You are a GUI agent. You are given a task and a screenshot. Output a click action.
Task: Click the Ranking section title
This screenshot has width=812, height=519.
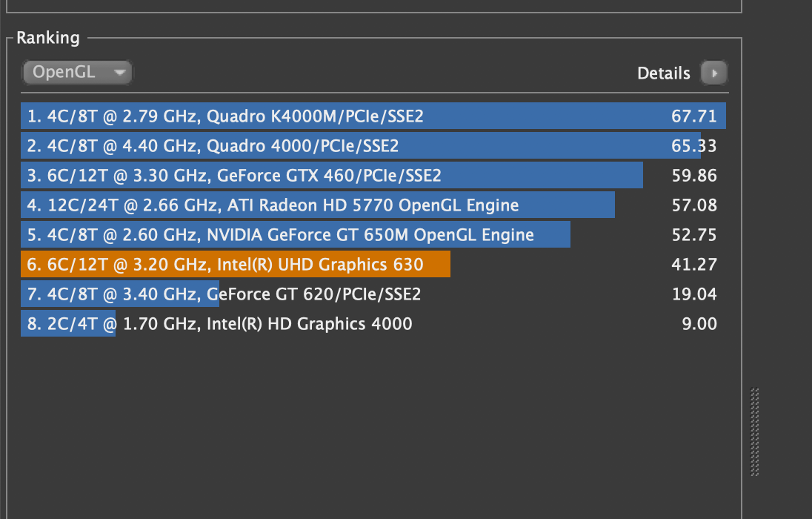pos(48,38)
